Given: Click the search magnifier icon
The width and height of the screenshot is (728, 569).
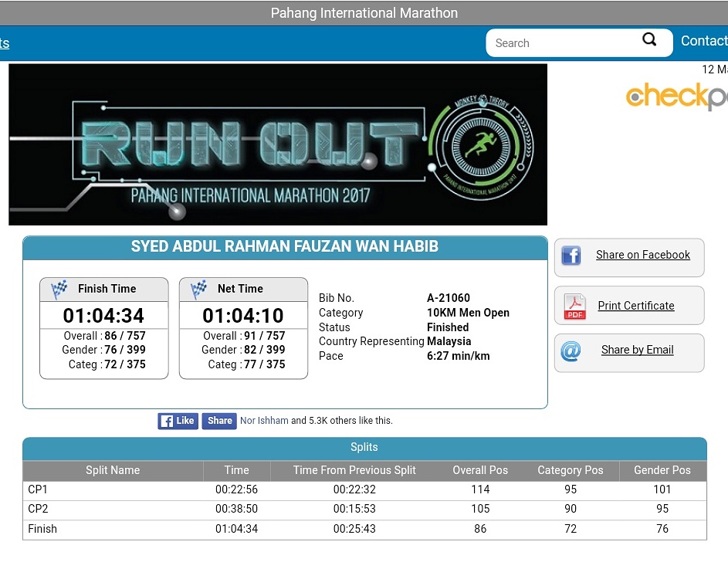Looking at the screenshot, I should (x=649, y=40).
